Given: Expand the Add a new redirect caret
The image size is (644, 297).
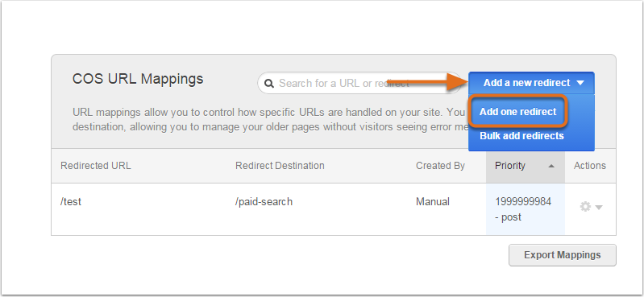Looking at the screenshot, I should (x=580, y=83).
